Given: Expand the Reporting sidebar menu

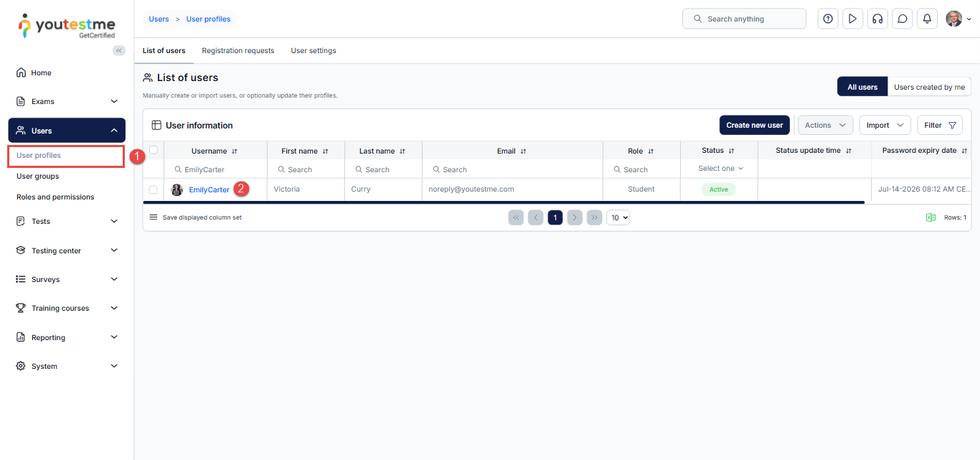Looking at the screenshot, I should click(x=67, y=337).
